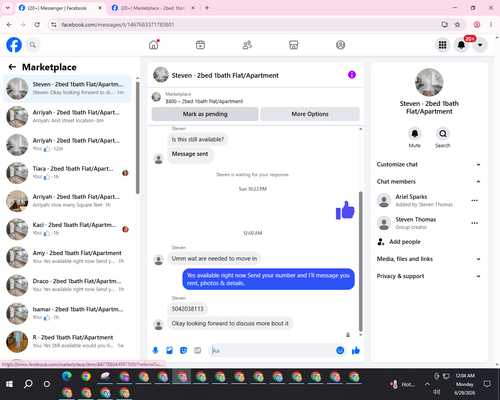Screen dimensions: 500x400
Task: Click Steven's phone number message 5042038113
Action: (187, 309)
